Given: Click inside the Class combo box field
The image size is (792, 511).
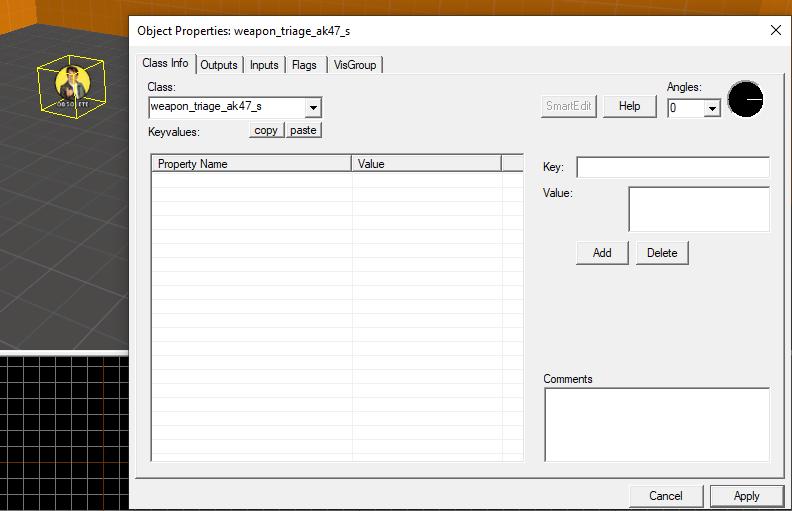Looking at the screenshot, I should click(227, 107).
